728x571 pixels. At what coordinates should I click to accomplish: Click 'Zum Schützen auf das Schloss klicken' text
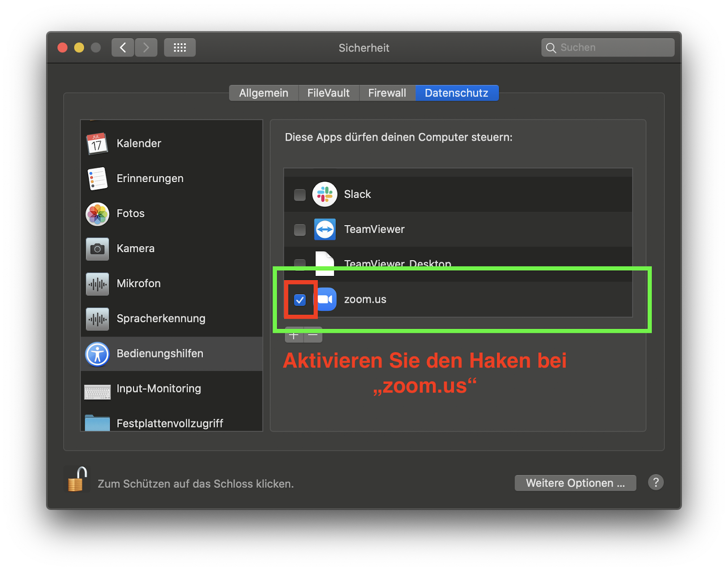[x=196, y=484]
